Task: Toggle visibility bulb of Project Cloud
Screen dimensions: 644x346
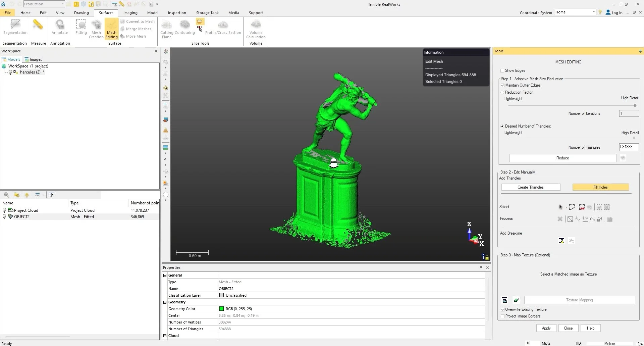Action: (x=4, y=210)
